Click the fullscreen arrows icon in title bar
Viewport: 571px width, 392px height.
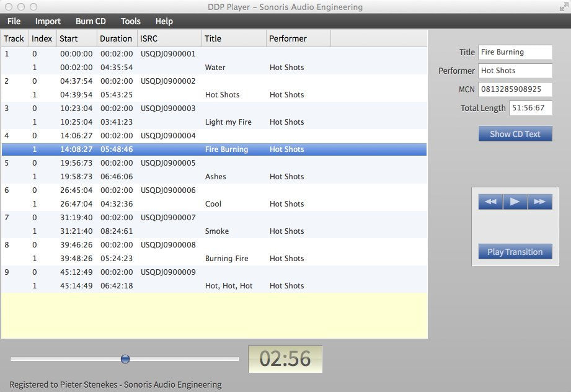click(x=564, y=7)
